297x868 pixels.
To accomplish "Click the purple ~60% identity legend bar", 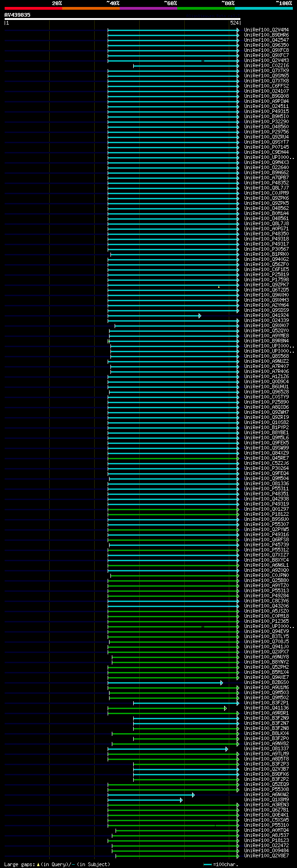I will point(148,8).
